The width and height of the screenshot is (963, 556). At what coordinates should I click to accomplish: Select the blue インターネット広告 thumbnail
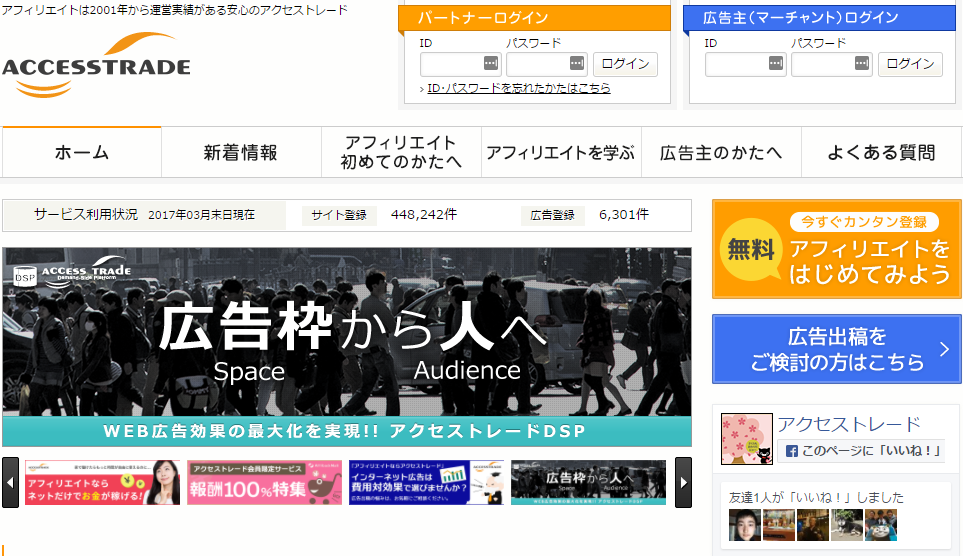(426, 482)
